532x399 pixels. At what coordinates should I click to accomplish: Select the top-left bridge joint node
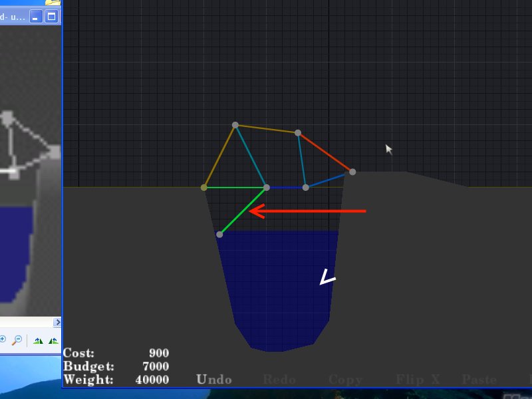235,125
